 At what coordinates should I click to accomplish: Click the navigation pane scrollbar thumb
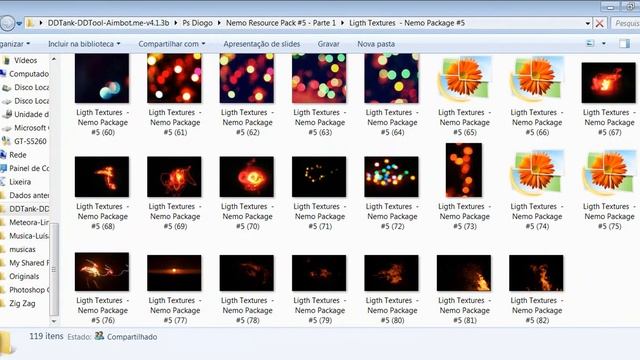pyautogui.click(x=54, y=269)
